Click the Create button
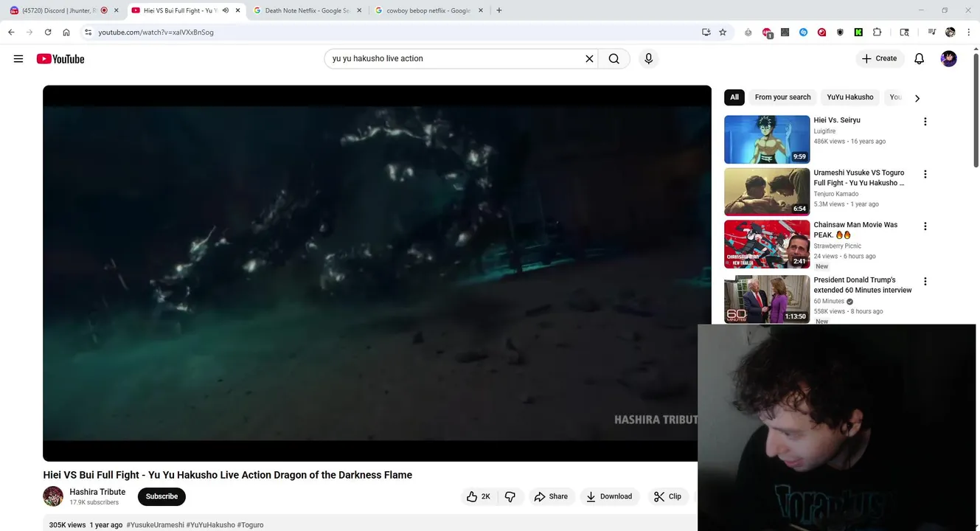980x531 pixels. point(880,59)
